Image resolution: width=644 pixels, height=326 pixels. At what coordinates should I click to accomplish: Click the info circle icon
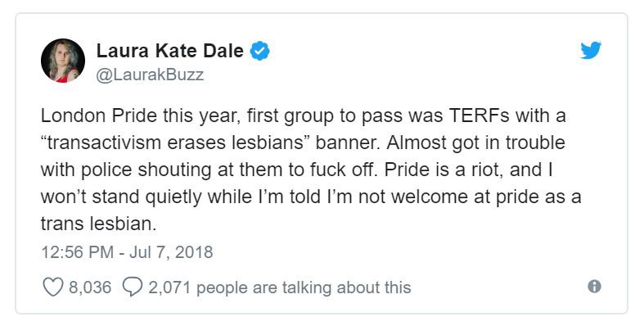594,286
